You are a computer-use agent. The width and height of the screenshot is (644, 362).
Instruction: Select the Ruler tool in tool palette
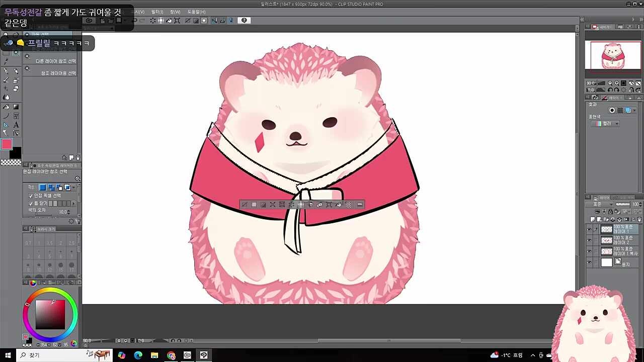6,125
